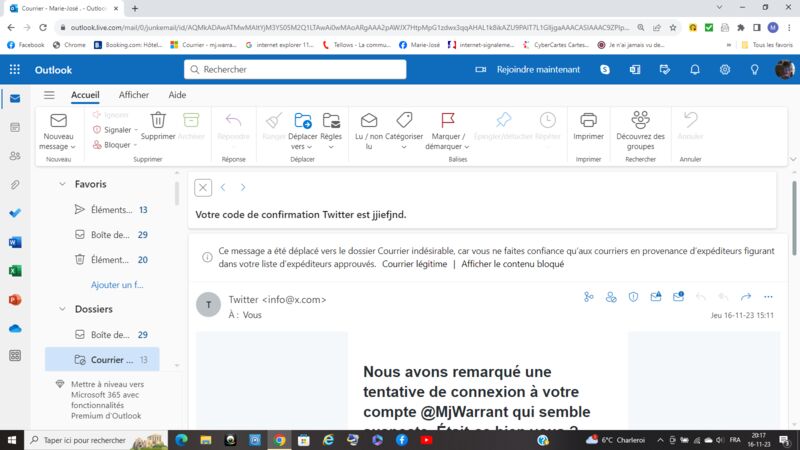
Task: Collapse the Favoris section
Action: click(x=62, y=184)
